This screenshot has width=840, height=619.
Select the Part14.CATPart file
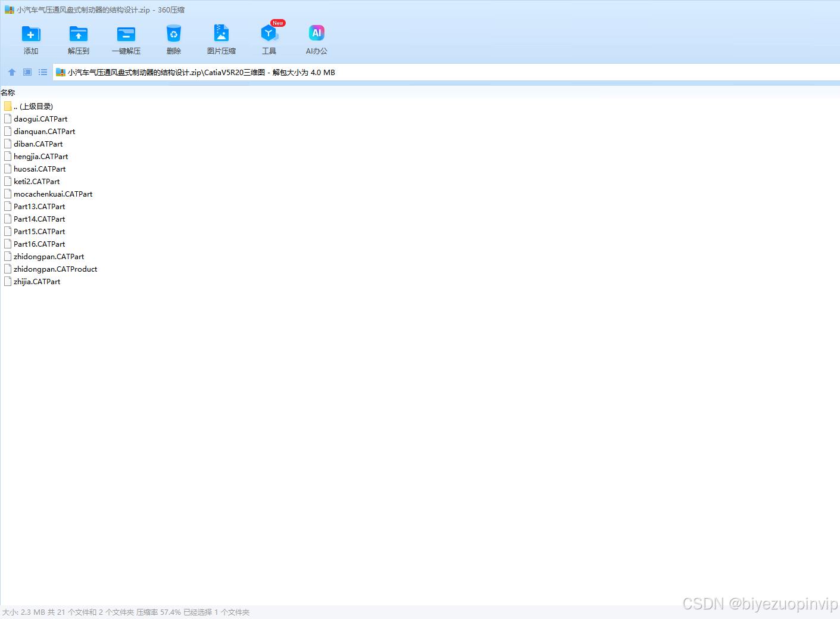point(39,219)
